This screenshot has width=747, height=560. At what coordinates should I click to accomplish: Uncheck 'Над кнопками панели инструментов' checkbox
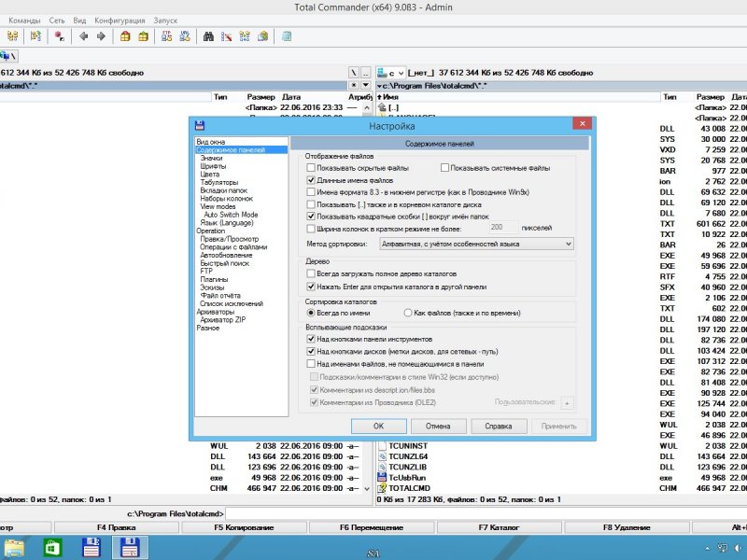[311, 339]
